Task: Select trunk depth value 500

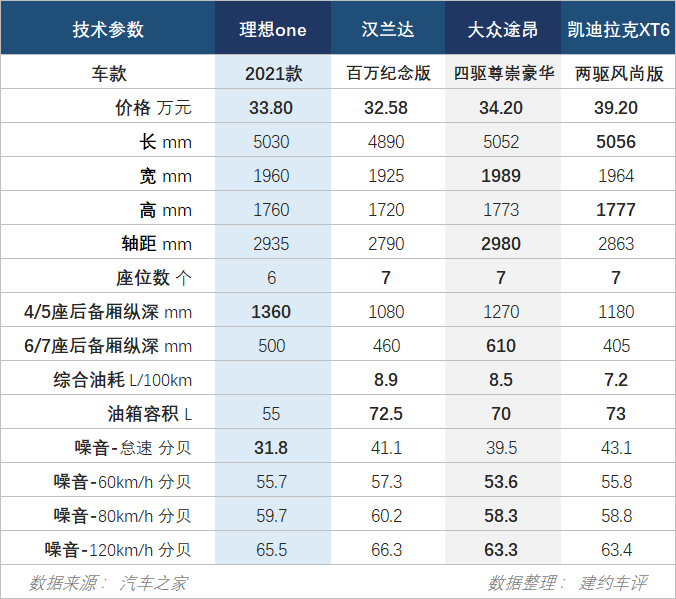Action: tap(271, 346)
